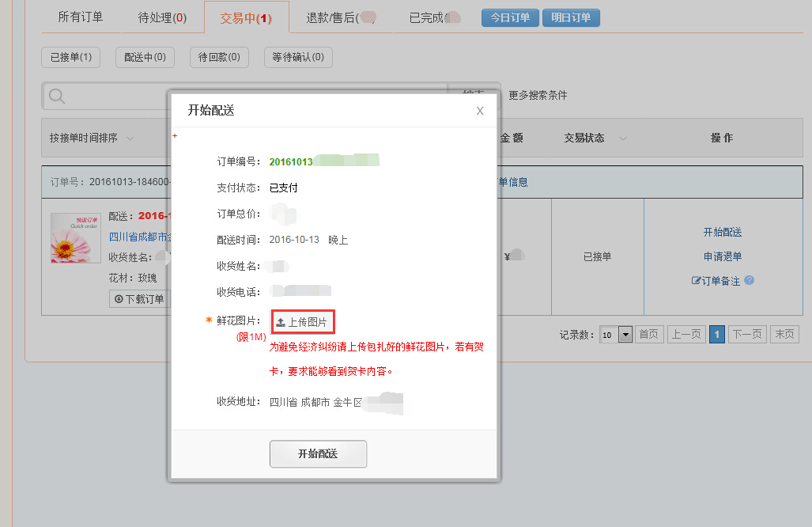Open the records-per-page dropdown

point(625,335)
